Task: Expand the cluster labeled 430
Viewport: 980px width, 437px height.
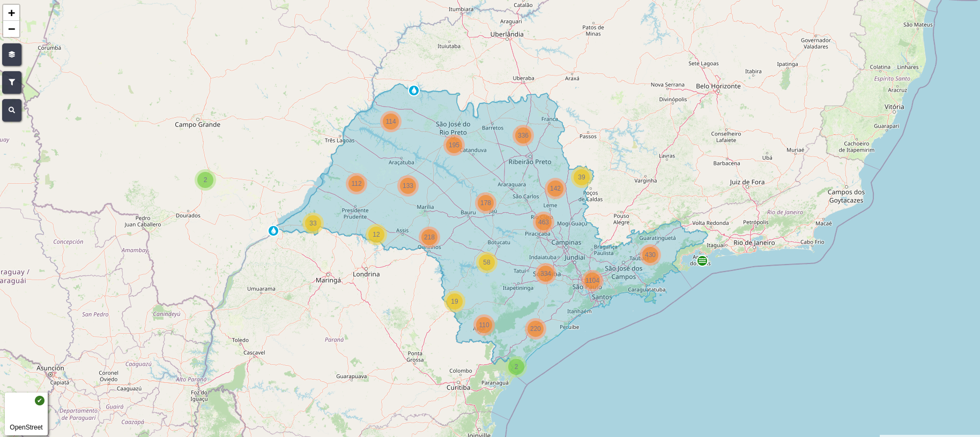Action: [650, 255]
